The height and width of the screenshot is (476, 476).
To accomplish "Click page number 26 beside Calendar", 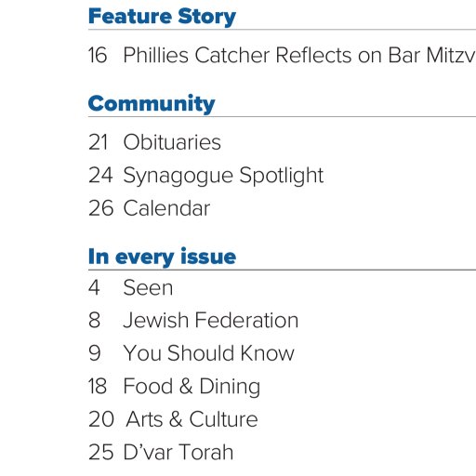I will tap(100, 208).
